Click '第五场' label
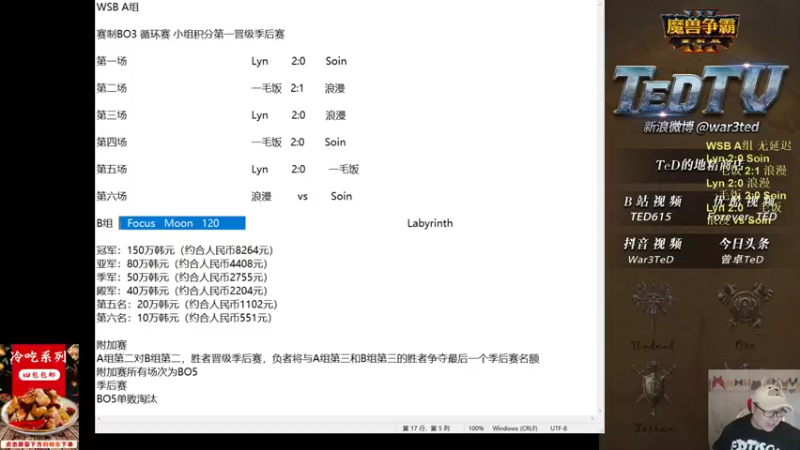This screenshot has height=450, width=800. click(111, 169)
